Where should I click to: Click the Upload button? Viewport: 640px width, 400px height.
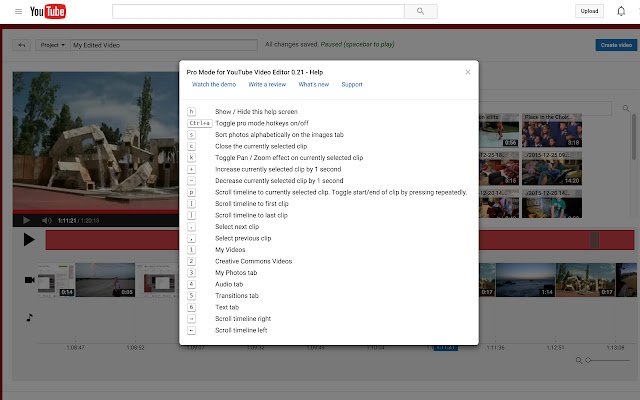pos(589,11)
